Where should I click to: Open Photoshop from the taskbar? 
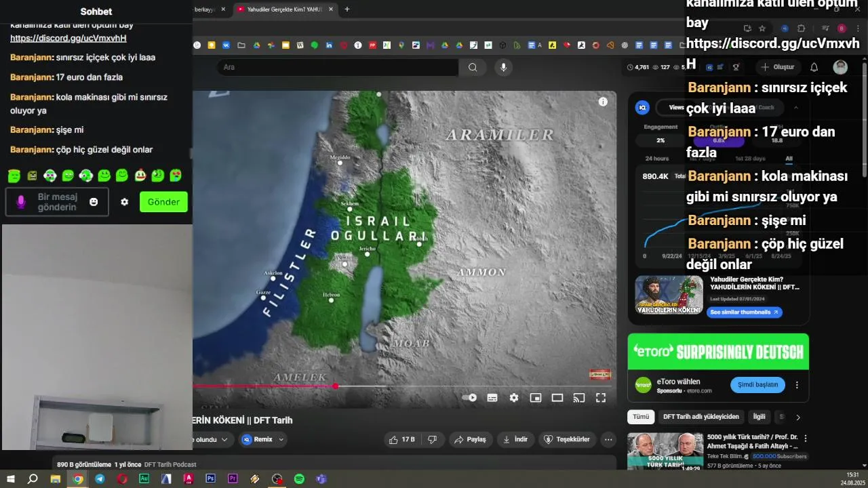click(x=210, y=479)
